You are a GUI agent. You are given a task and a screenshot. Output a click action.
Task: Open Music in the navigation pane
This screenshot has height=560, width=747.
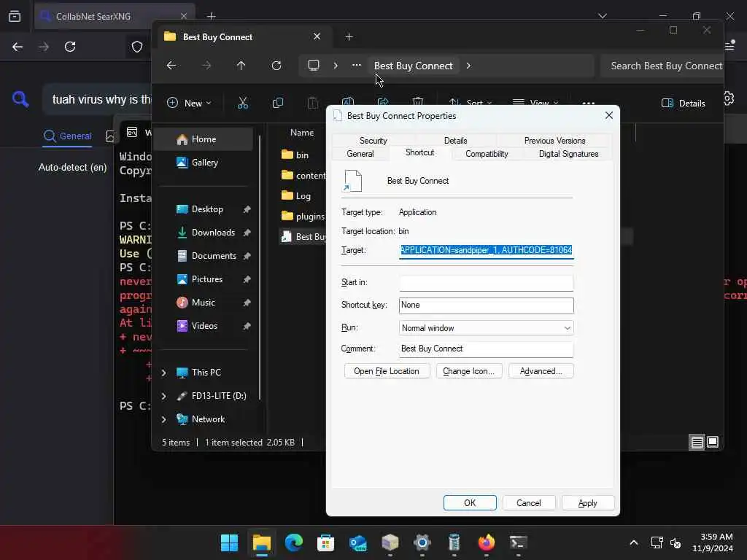click(x=203, y=303)
